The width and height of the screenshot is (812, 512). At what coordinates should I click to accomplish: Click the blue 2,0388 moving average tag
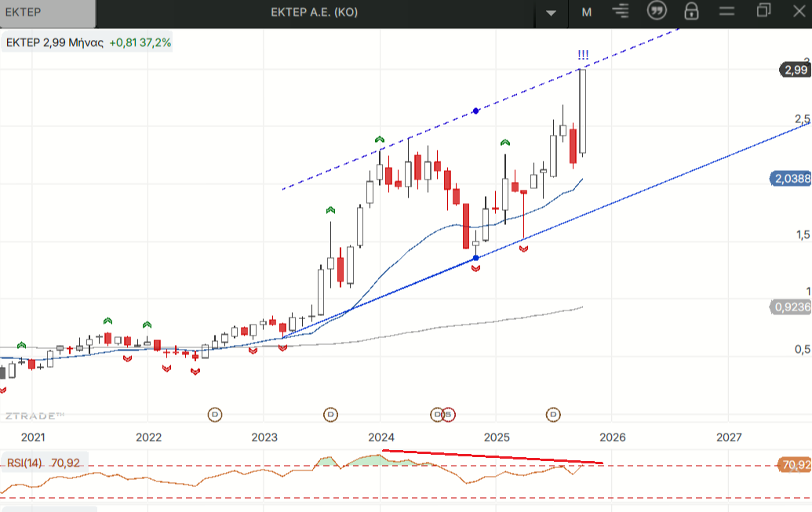tap(792, 179)
